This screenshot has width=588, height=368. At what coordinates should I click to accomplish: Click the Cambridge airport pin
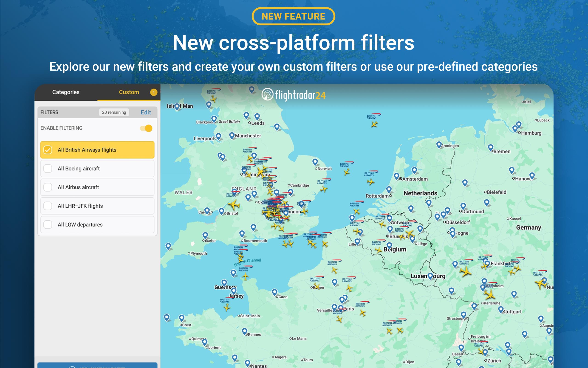(291, 193)
